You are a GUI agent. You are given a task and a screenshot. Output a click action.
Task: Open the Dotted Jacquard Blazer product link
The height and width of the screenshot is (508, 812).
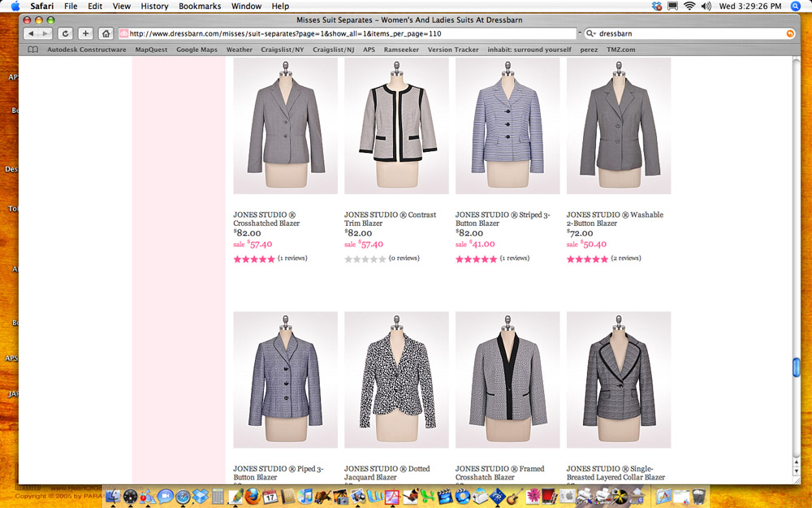(387, 473)
